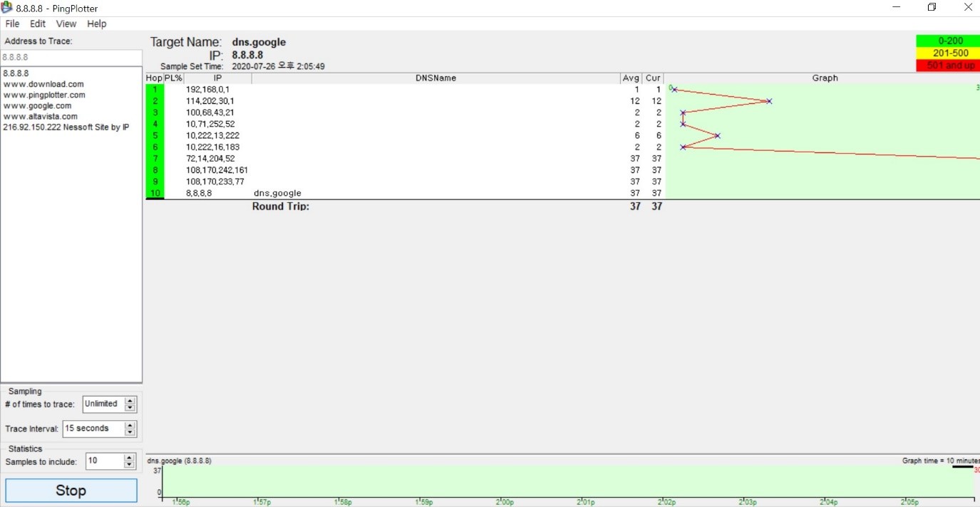
Task: Open the File menu
Action: coord(12,23)
